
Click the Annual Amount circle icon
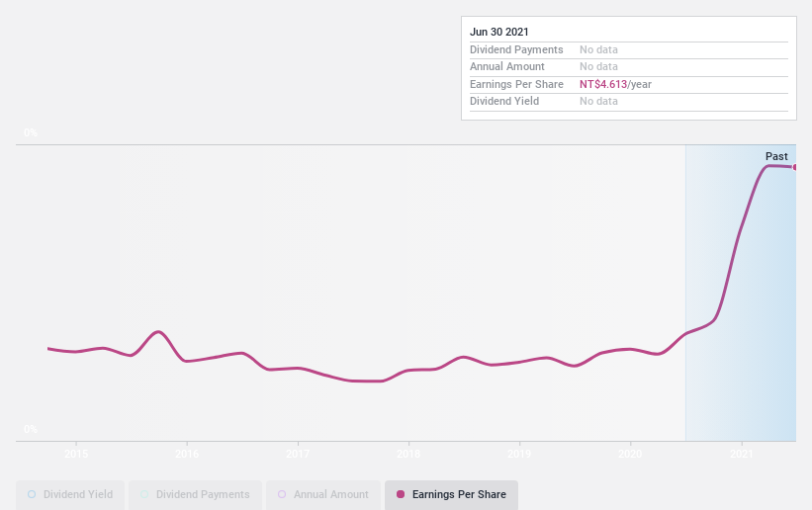coord(282,494)
